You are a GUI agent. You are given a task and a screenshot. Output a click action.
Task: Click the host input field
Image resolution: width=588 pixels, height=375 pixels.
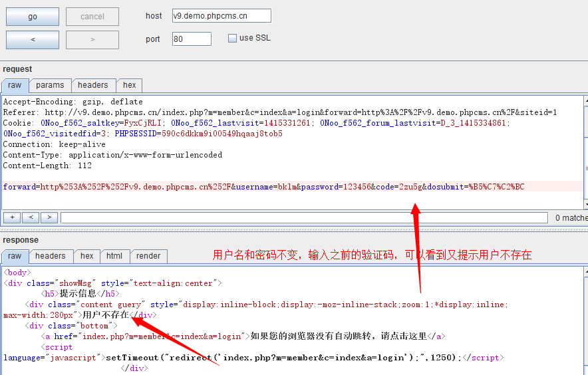(221, 16)
